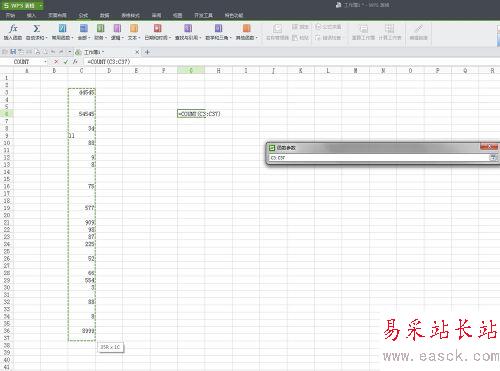Close the 工作簿1 document tab

137,52
